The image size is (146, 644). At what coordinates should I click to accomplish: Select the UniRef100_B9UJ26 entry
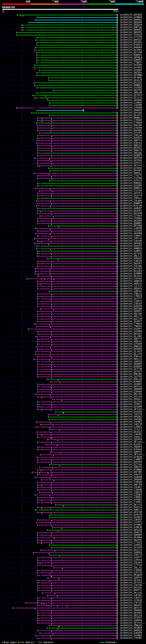click(131, 379)
